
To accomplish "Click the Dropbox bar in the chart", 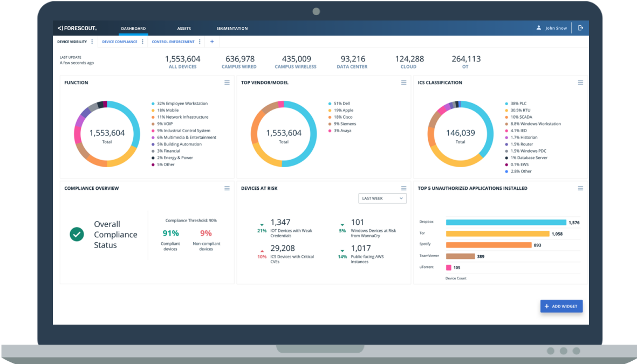I will (x=505, y=222).
